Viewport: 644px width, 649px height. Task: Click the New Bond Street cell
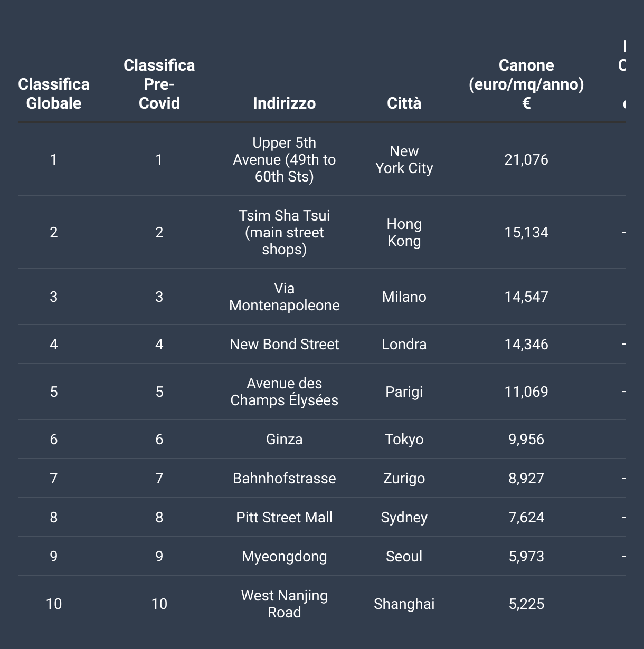284,344
